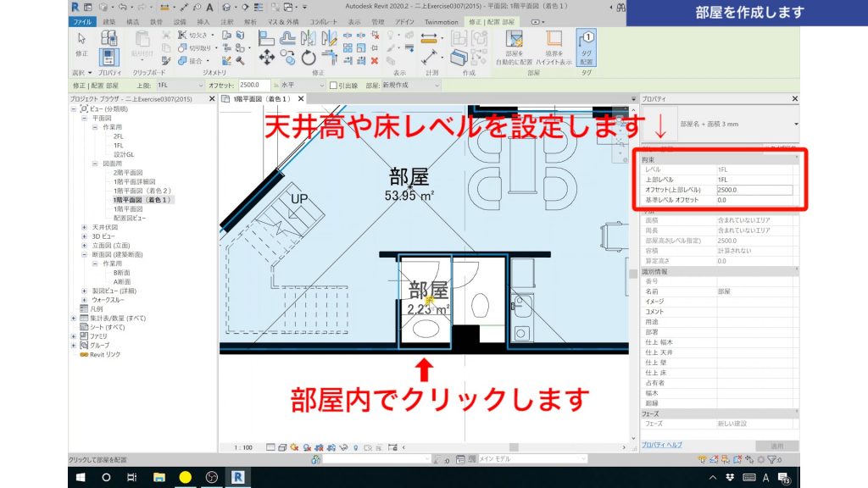This screenshot has width=868, height=488.
Task: Open the ファイル menu
Action: [82, 21]
